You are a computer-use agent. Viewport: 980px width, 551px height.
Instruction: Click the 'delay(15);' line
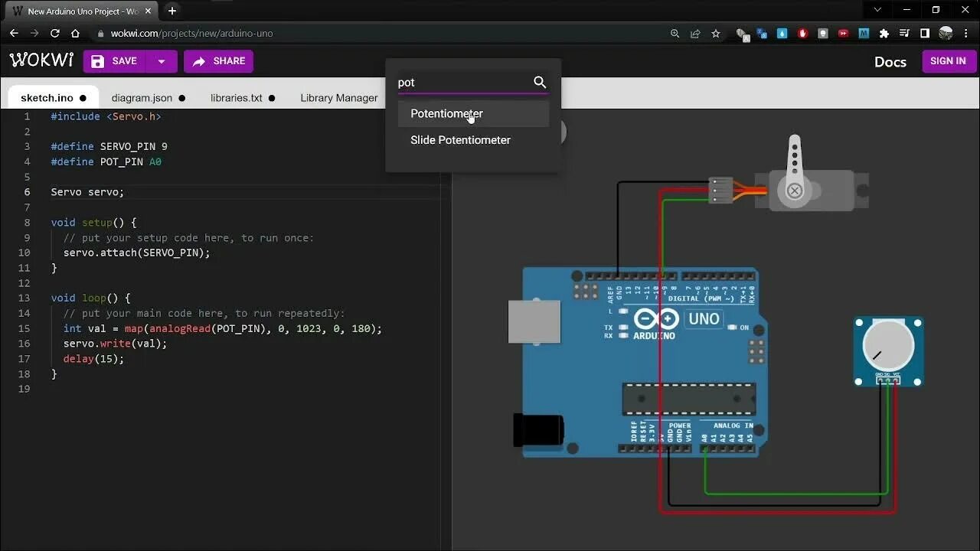pyautogui.click(x=93, y=358)
